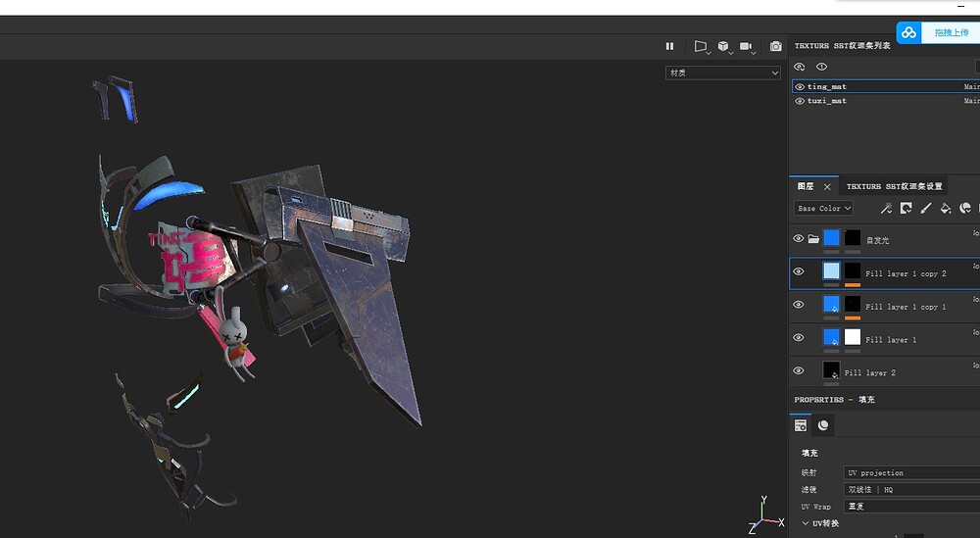Open the 3D cube display settings icon

tap(723, 46)
